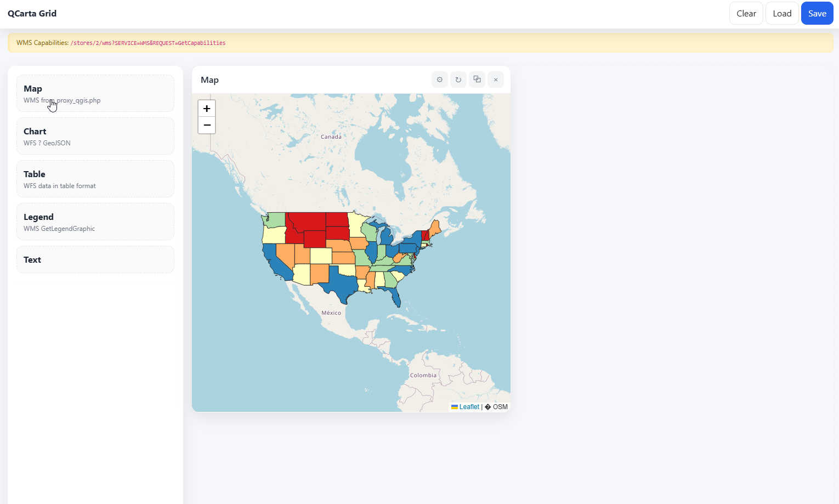Duplicate the Map widget
This screenshot has width=839, height=504.
click(477, 80)
